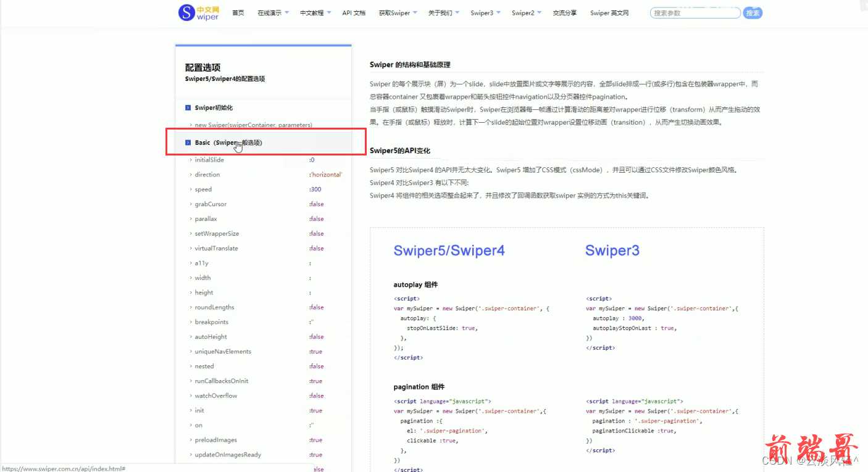Select the roundLengths option
Screen dimensions: 868x472
click(x=214, y=307)
